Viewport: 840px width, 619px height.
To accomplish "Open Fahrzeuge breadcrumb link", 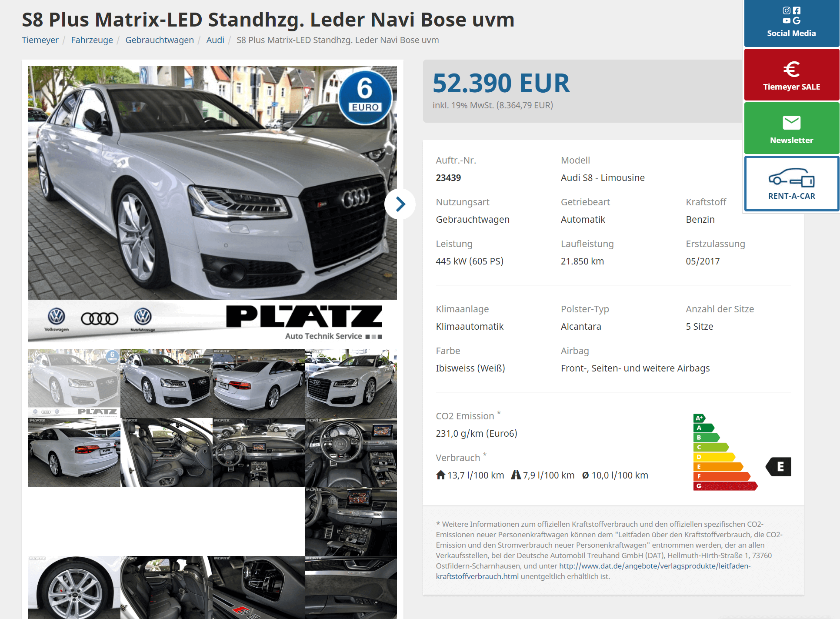I will tap(92, 40).
